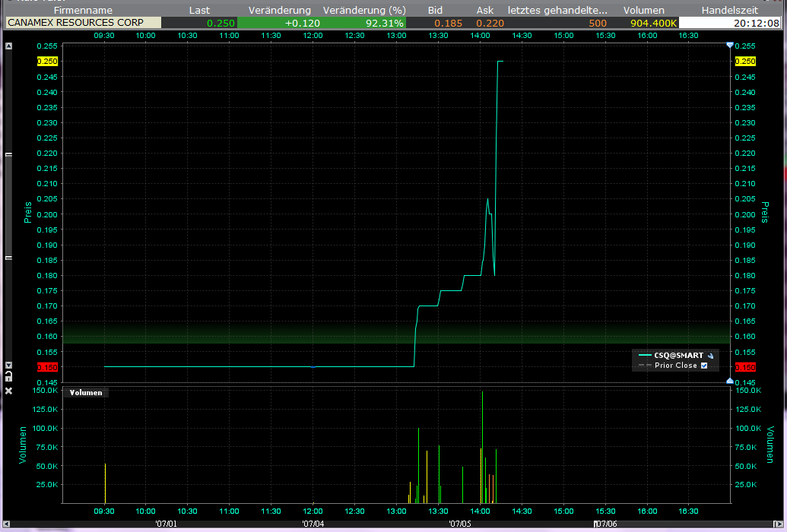Click the horizontal scrollbar left arrow
Screen dimensions: 787x532
point(5,523)
